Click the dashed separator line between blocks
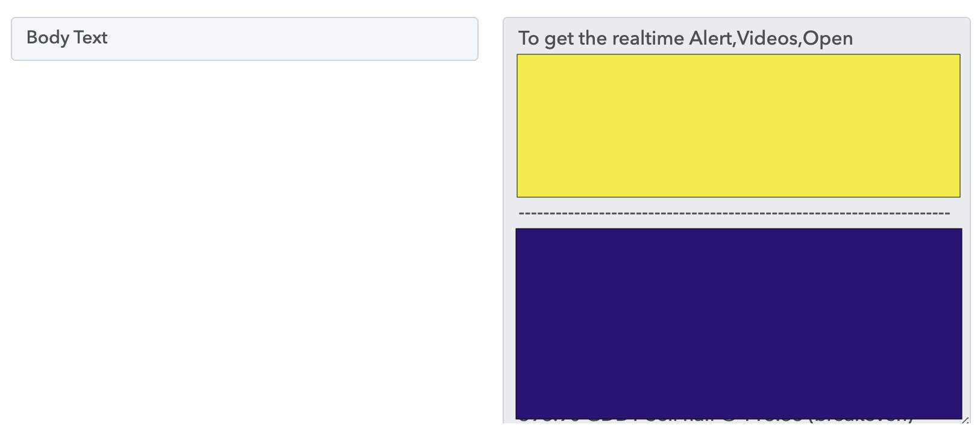The width and height of the screenshot is (980, 433). pos(734,213)
